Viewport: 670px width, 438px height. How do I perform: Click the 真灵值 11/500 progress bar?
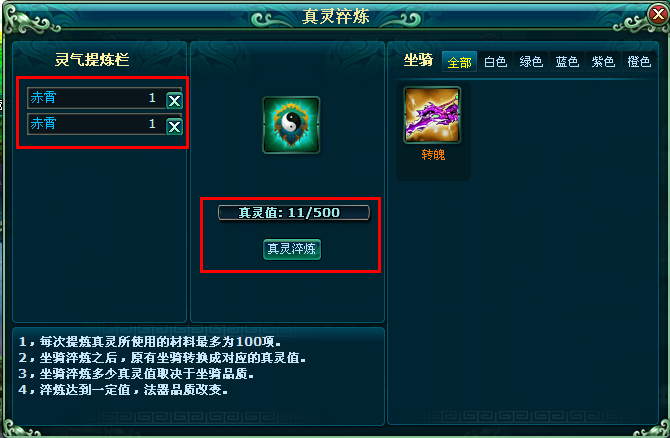pos(294,212)
